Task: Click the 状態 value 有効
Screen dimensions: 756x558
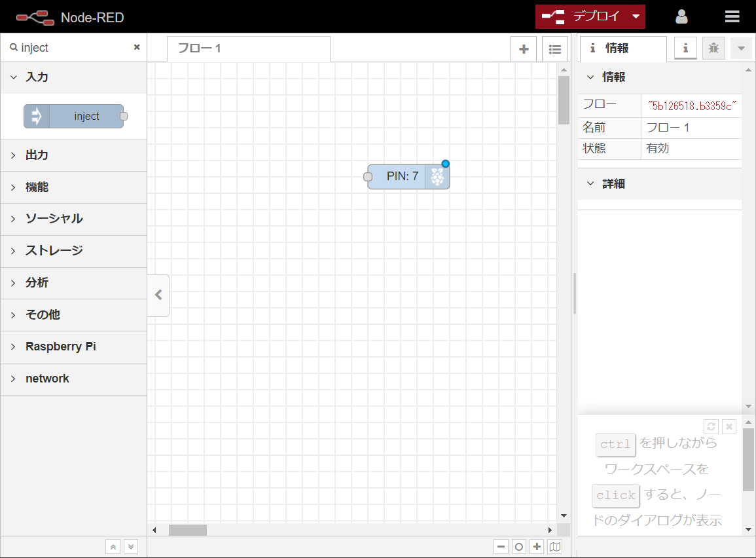Action: (x=658, y=149)
